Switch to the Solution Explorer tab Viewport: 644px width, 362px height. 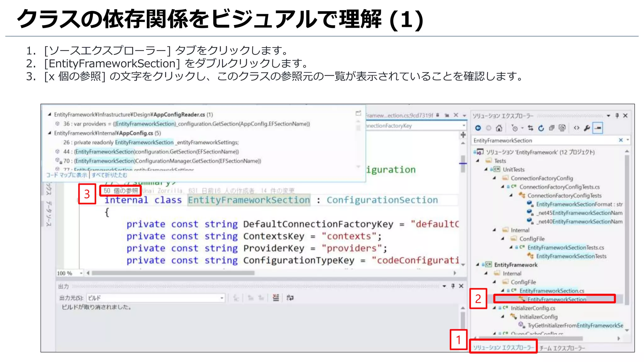pyautogui.click(x=503, y=347)
